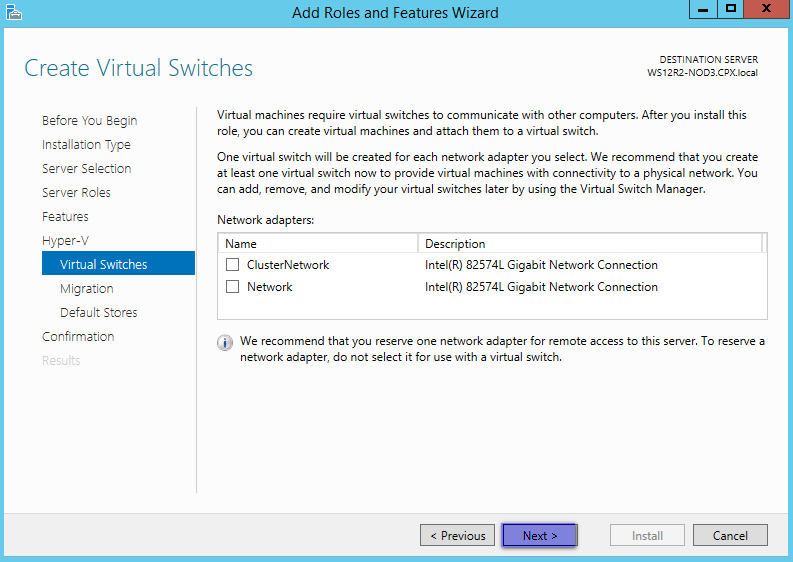Jump to the Confirmation step
This screenshot has width=793, height=562.
pyautogui.click(x=78, y=336)
